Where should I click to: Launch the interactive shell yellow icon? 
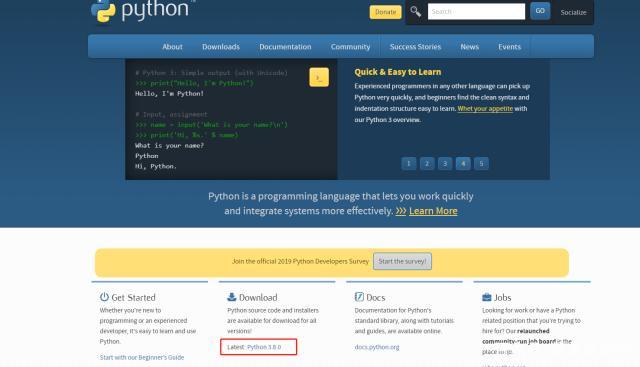click(x=319, y=77)
